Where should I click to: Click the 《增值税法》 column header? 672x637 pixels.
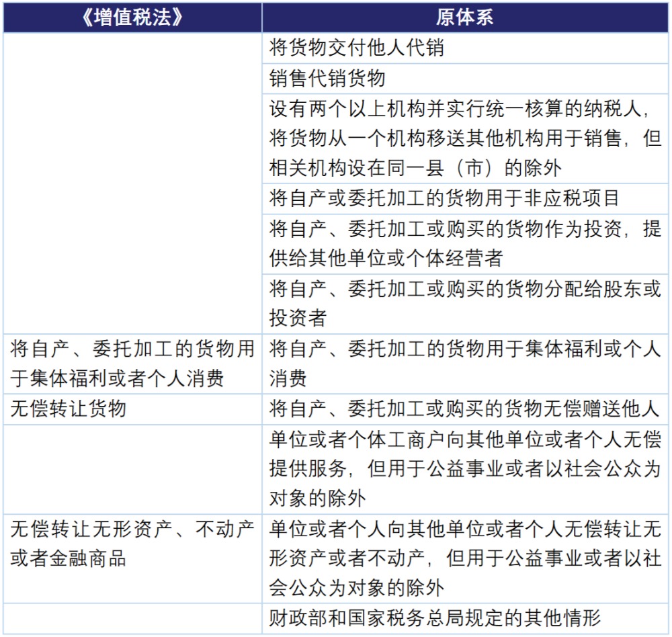click(x=132, y=17)
